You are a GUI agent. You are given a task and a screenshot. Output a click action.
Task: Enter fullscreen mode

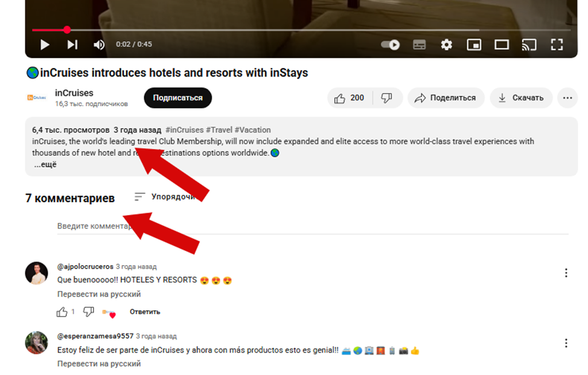pos(557,45)
